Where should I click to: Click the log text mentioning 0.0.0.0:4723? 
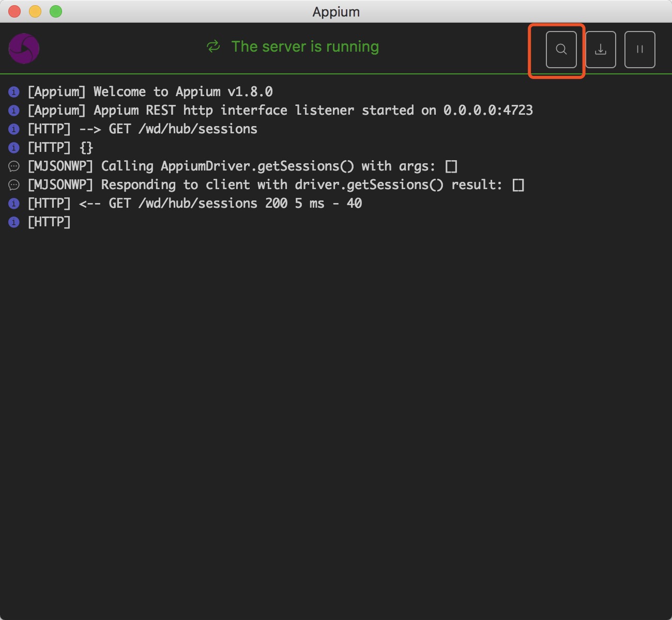[x=487, y=111]
